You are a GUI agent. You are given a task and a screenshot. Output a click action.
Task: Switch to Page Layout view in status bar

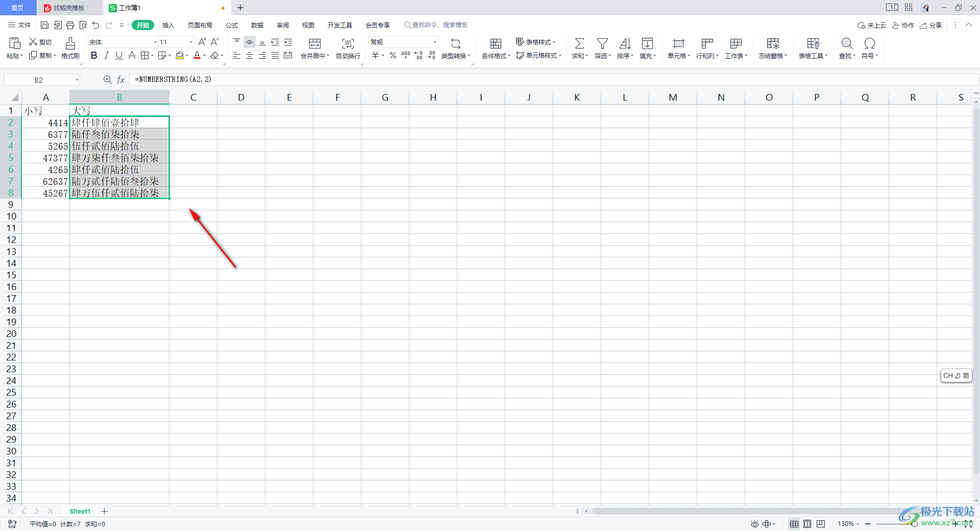807,524
